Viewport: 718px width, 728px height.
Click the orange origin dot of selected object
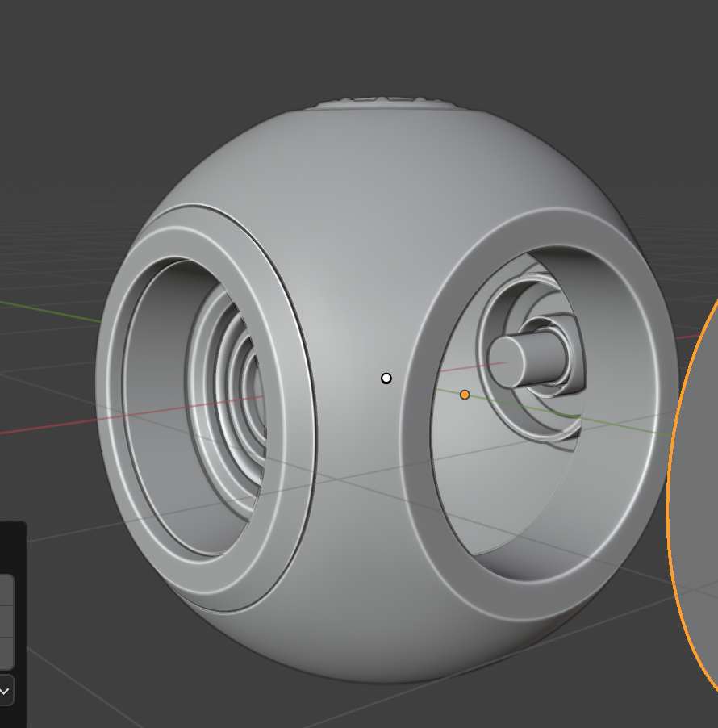click(465, 395)
